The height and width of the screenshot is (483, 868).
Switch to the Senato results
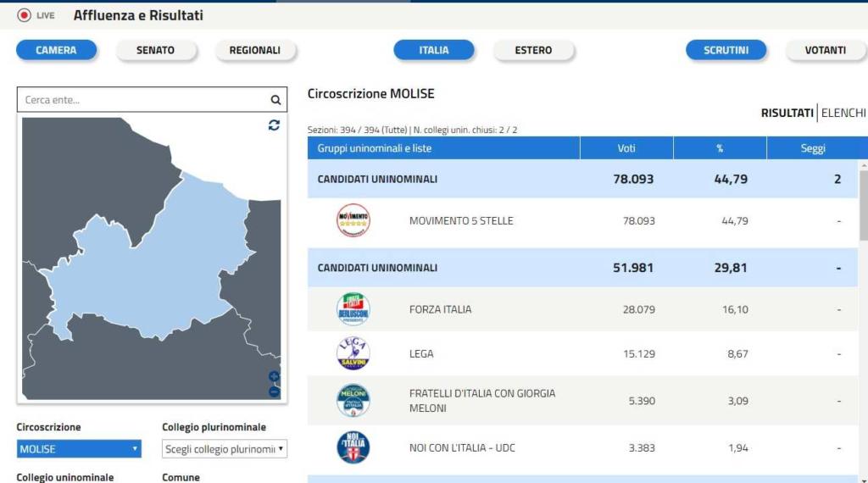click(x=155, y=50)
